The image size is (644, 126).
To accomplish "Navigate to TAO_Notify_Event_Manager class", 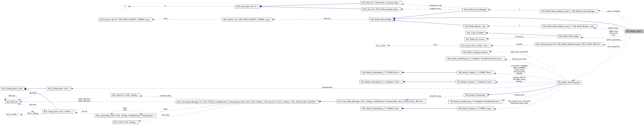I will coord(476,10).
